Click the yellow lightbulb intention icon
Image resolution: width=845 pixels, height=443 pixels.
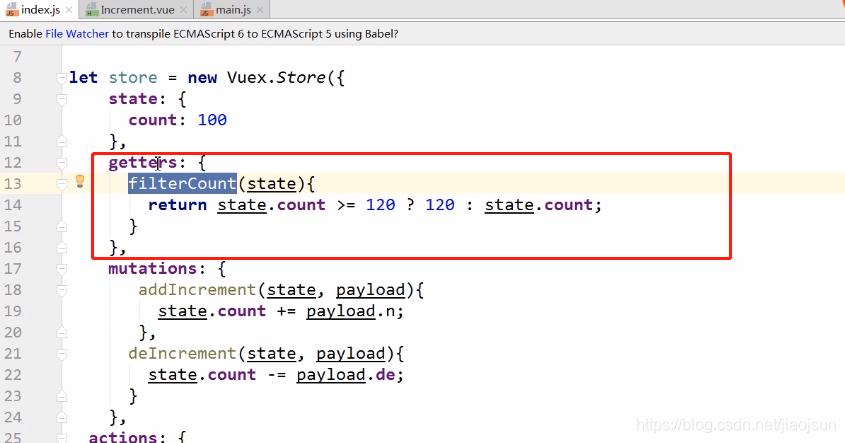pyautogui.click(x=80, y=181)
